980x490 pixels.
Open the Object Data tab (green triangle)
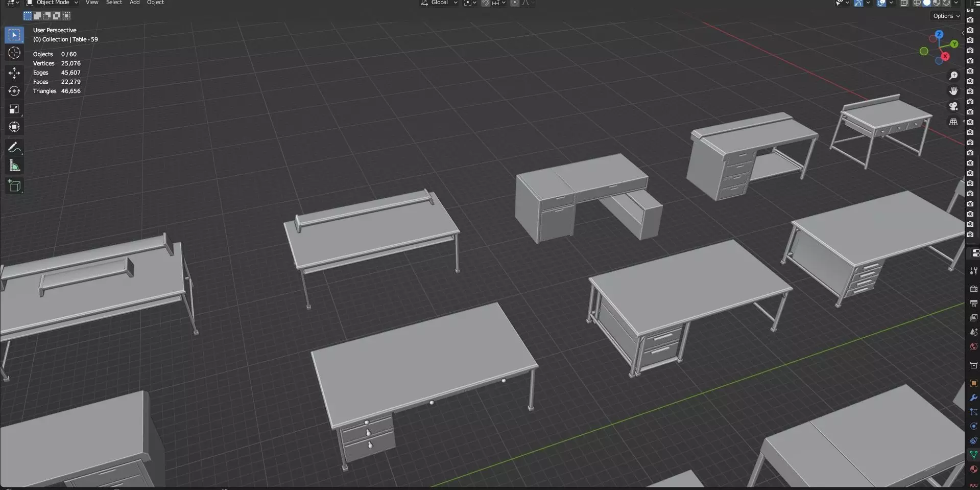pos(973,455)
